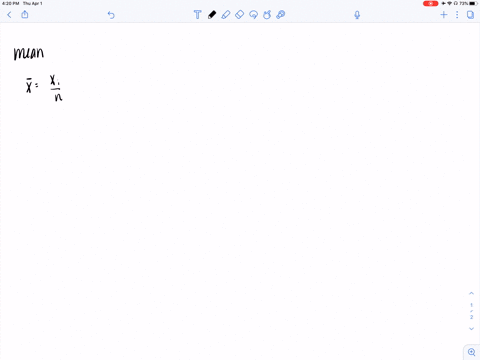480x360 pixels.
Task: Tap the handwritten word 'mean'
Action: (x=29, y=53)
